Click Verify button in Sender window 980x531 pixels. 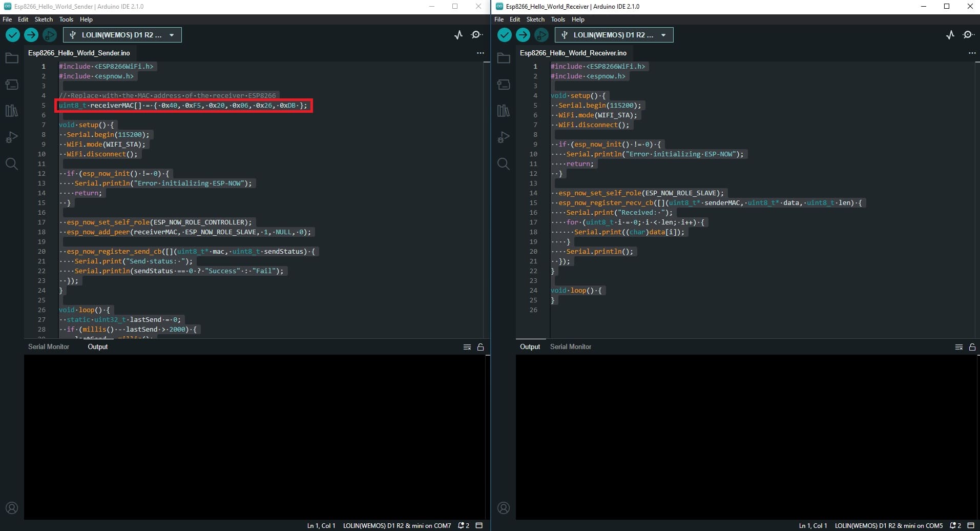click(13, 35)
